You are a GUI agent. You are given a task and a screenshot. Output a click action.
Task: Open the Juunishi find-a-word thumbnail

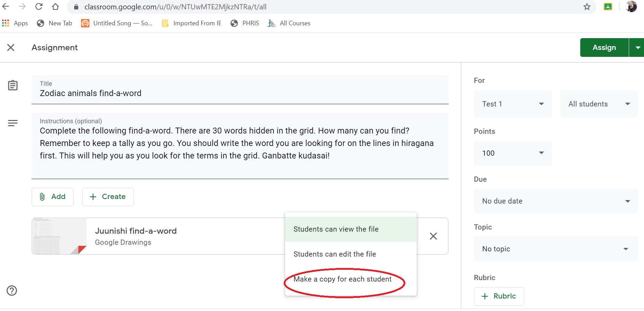coord(59,236)
